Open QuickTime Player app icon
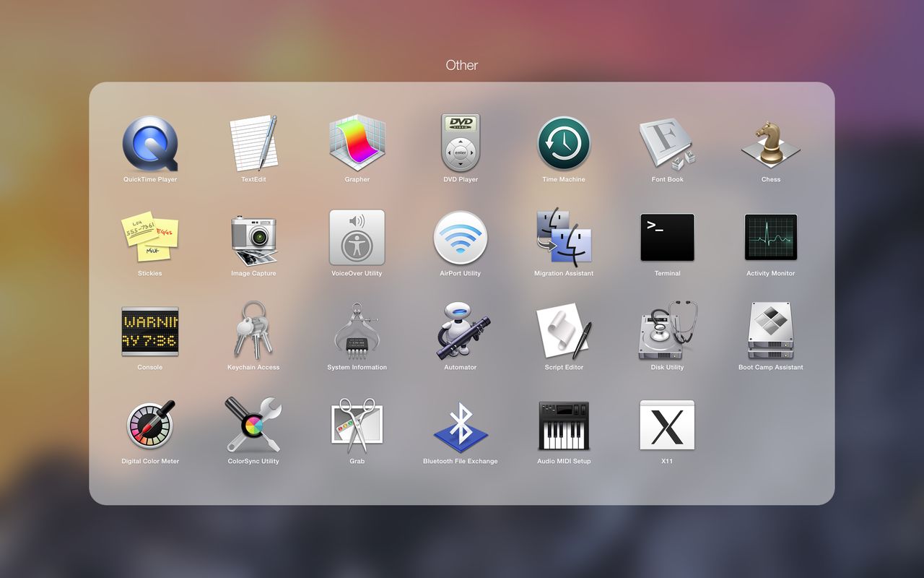Viewport: 924px width, 578px height. pyautogui.click(x=150, y=144)
